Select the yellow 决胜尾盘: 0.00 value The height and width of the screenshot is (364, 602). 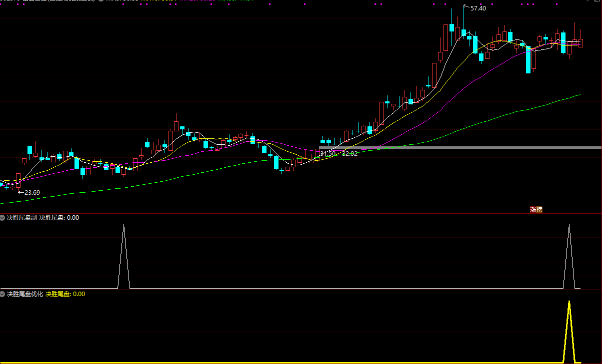pos(65,295)
